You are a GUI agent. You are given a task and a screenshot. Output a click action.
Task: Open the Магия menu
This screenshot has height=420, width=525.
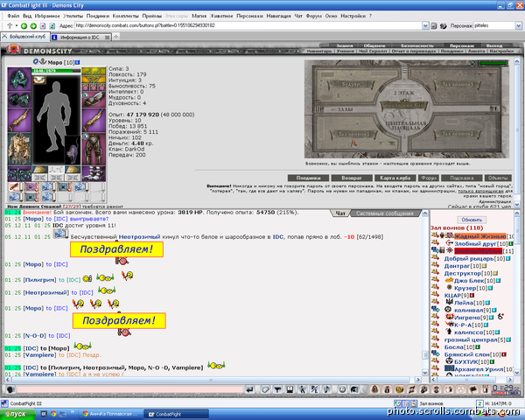point(199,16)
